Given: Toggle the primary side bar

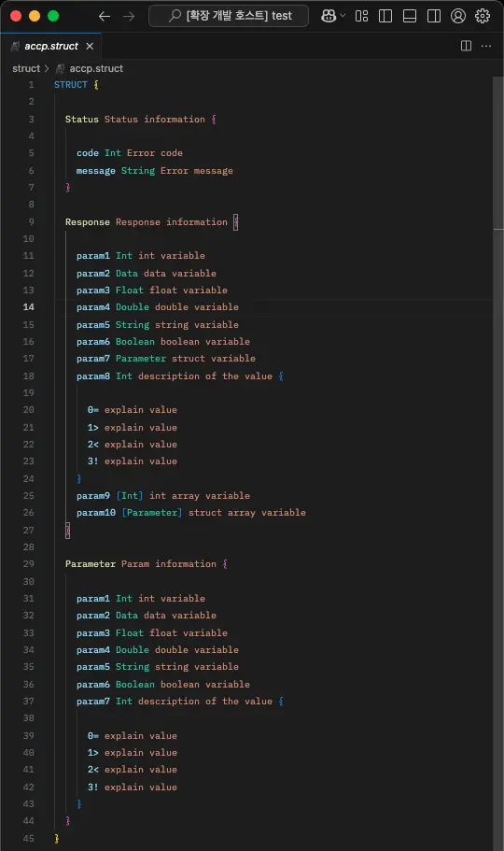Looking at the screenshot, I should click(x=385, y=16).
